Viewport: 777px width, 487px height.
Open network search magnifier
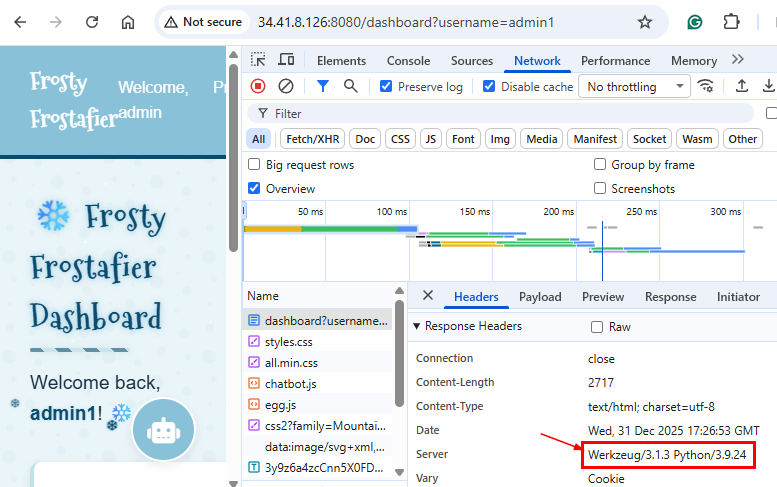tap(351, 87)
